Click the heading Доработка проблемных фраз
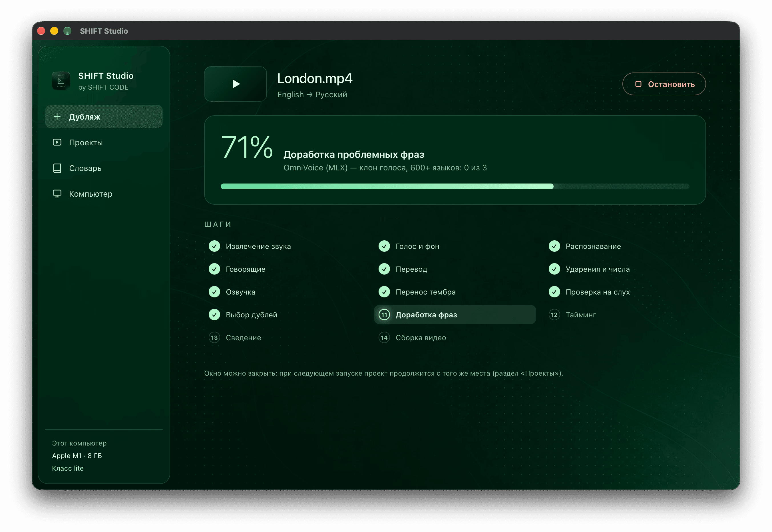This screenshot has width=772, height=532. click(x=354, y=155)
